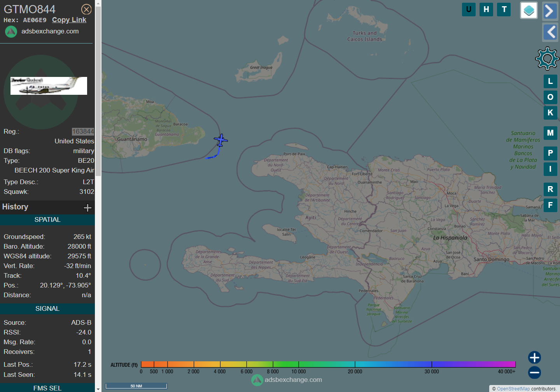Open settings with the gear icon
Viewport: 560px width, 392px height.
coord(547,58)
